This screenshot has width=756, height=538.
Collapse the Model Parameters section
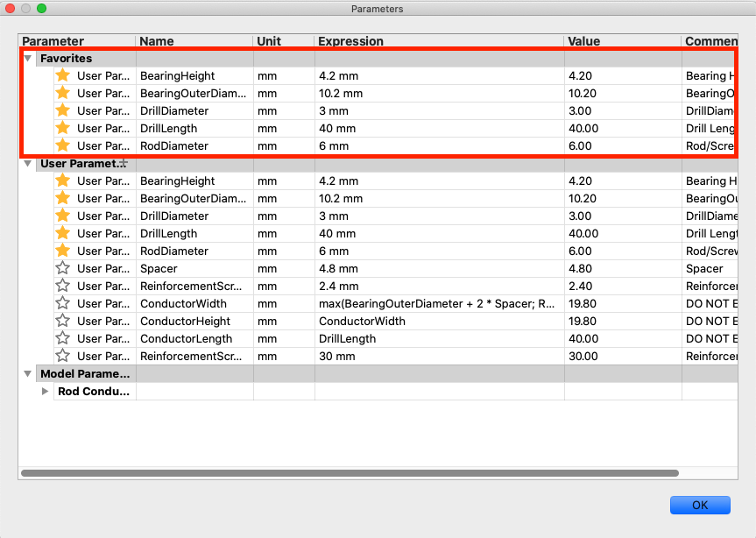click(x=27, y=373)
